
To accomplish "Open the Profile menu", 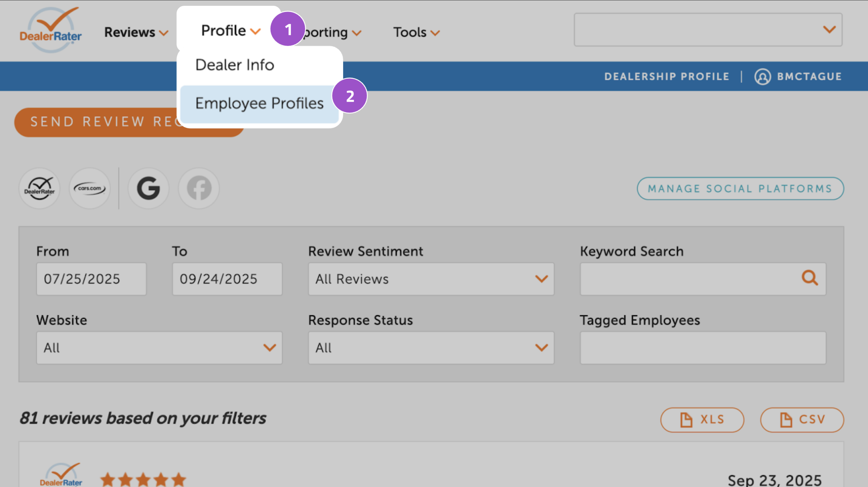I will point(231,31).
